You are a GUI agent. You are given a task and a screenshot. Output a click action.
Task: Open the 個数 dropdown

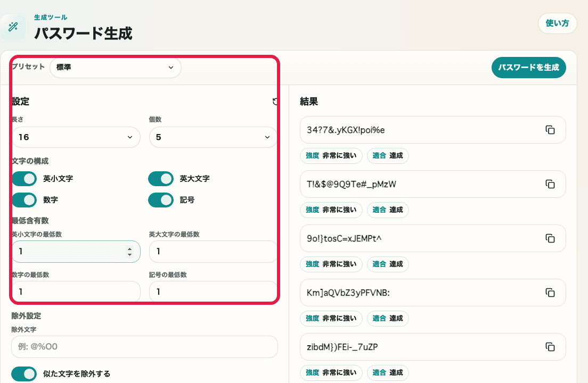213,137
